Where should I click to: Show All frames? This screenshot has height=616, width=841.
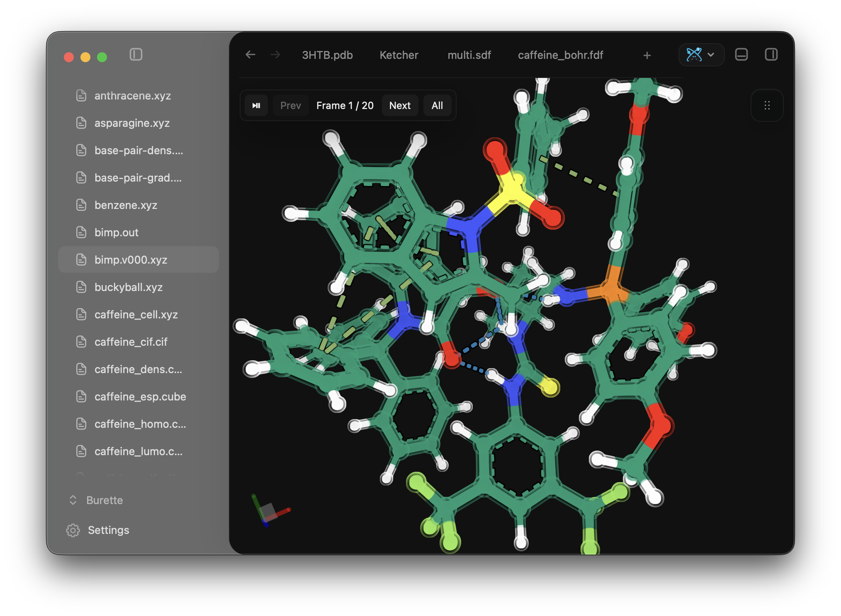point(437,105)
